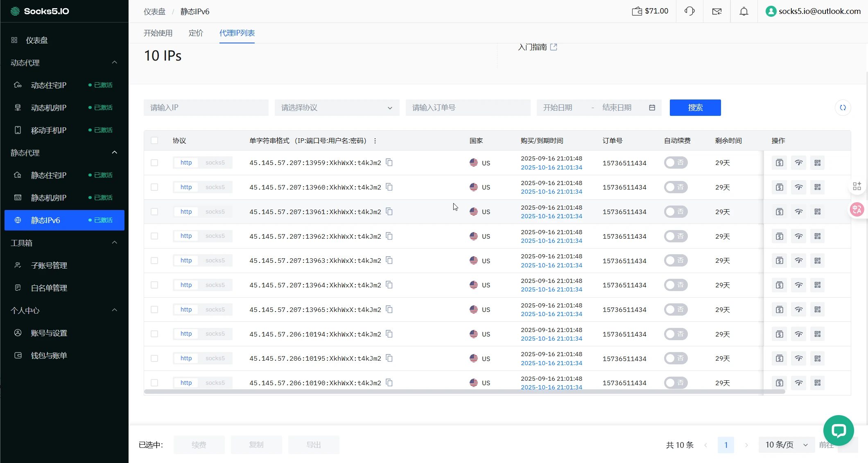Collapse the 个人中心 sidebar section
Image resolution: width=868 pixels, height=463 pixels.
[115, 310]
